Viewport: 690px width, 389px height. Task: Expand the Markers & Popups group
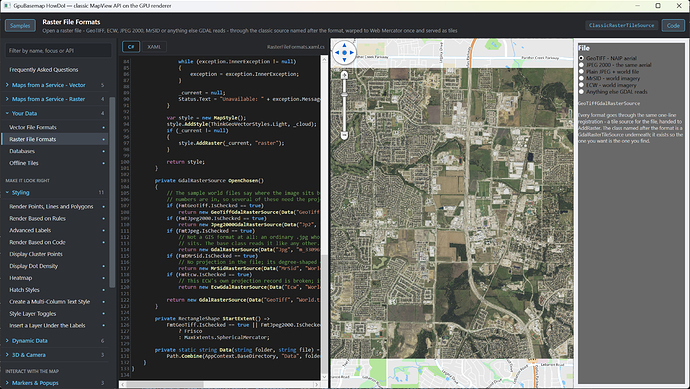click(55, 383)
